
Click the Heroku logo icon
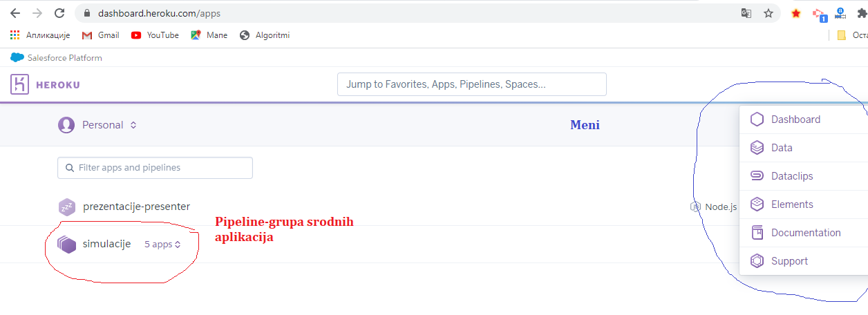tap(19, 84)
